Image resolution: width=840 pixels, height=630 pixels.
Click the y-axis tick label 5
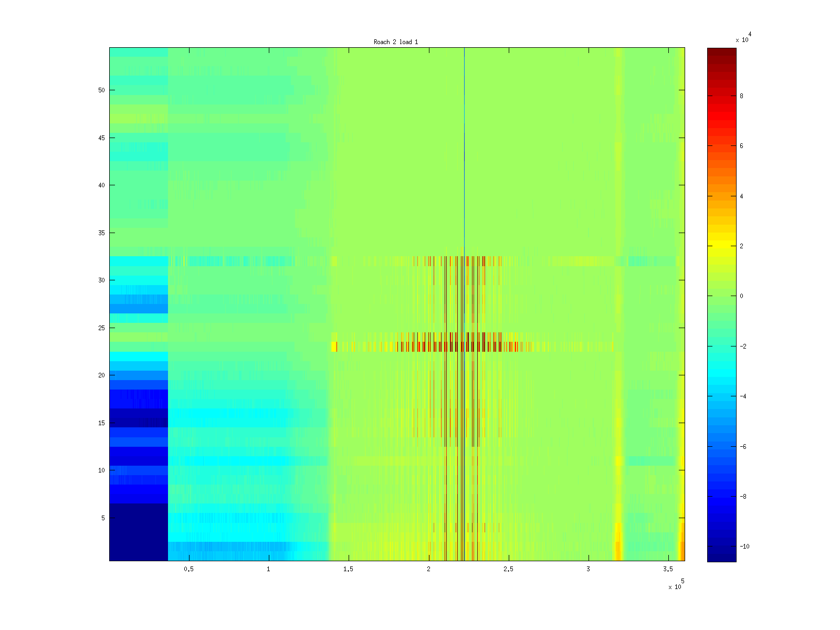[x=103, y=518]
